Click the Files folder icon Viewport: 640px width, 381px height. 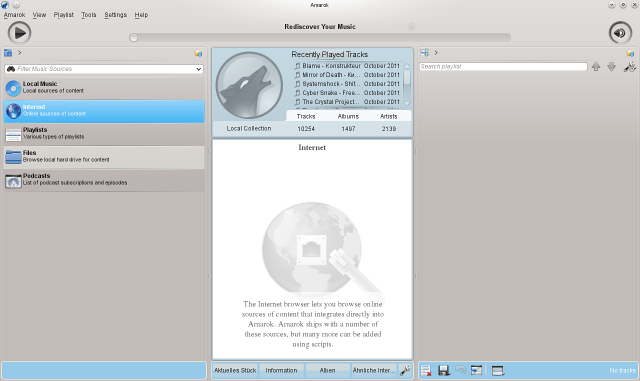(x=13, y=157)
